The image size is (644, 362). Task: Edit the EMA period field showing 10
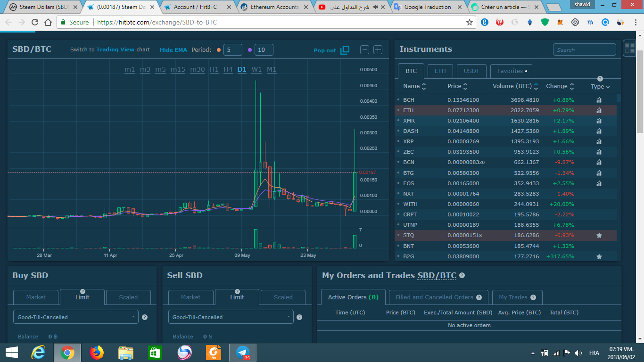click(x=264, y=50)
